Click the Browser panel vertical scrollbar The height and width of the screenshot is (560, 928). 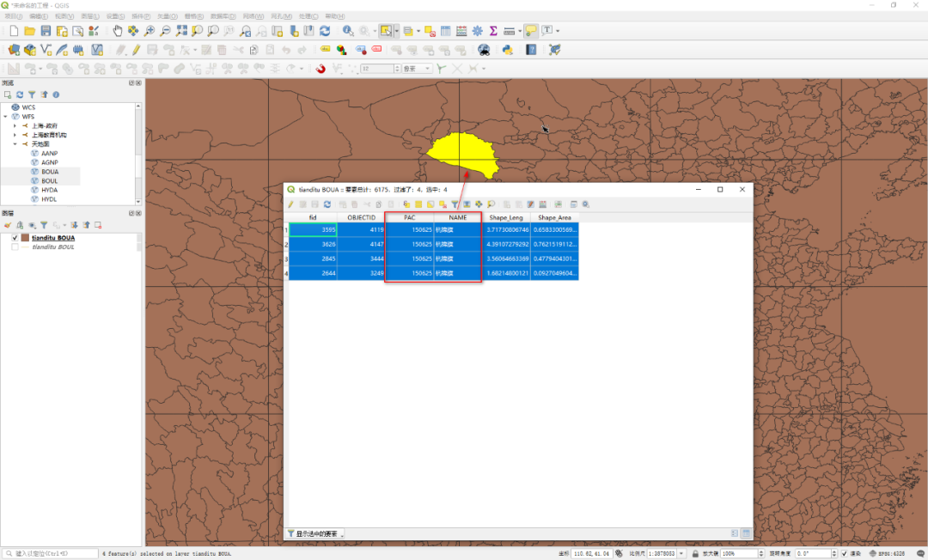coord(138,154)
